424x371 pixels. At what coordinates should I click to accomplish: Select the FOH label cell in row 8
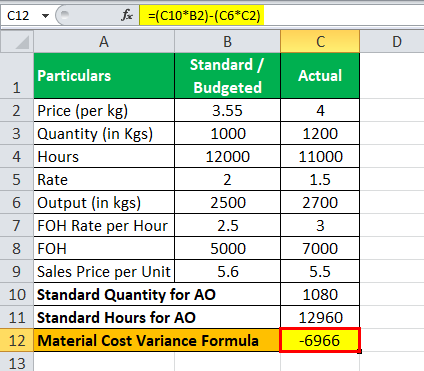[104, 248]
